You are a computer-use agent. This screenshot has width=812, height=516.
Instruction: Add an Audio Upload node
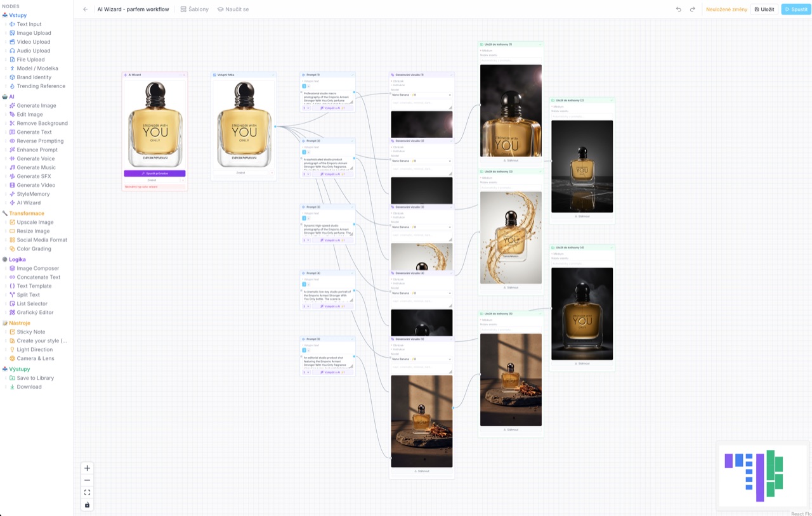pyautogui.click(x=33, y=51)
